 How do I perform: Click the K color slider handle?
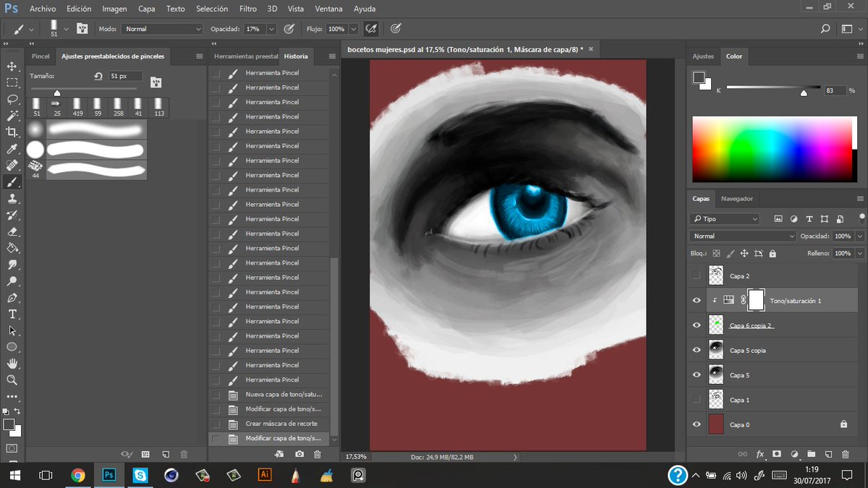[804, 93]
